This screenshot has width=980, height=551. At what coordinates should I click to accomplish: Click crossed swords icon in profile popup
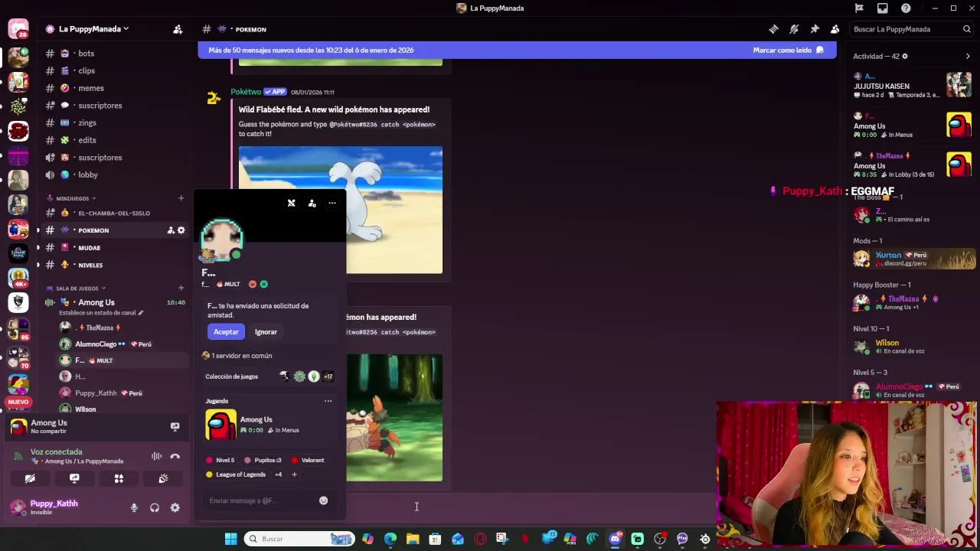click(291, 204)
